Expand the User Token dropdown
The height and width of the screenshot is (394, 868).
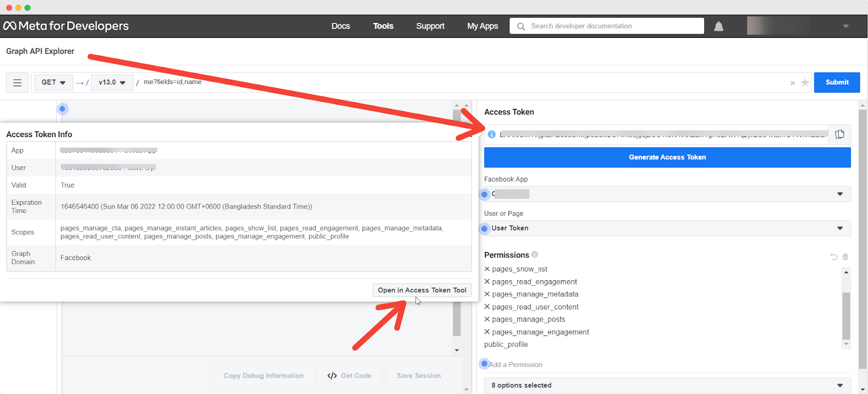click(840, 228)
